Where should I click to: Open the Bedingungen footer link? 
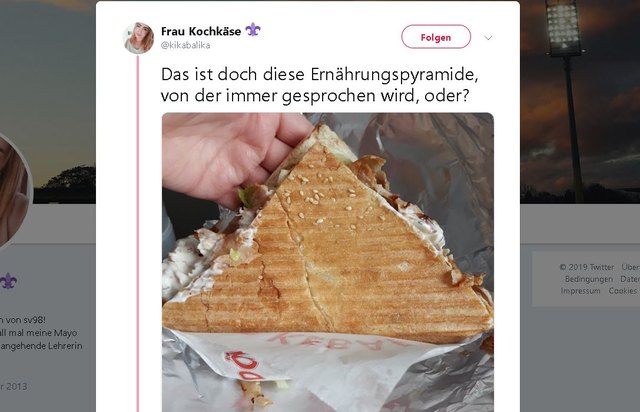click(589, 279)
